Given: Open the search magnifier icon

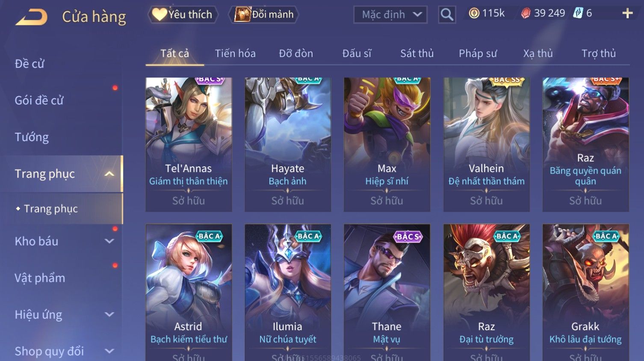Looking at the screenshot, I should point(447,15).
